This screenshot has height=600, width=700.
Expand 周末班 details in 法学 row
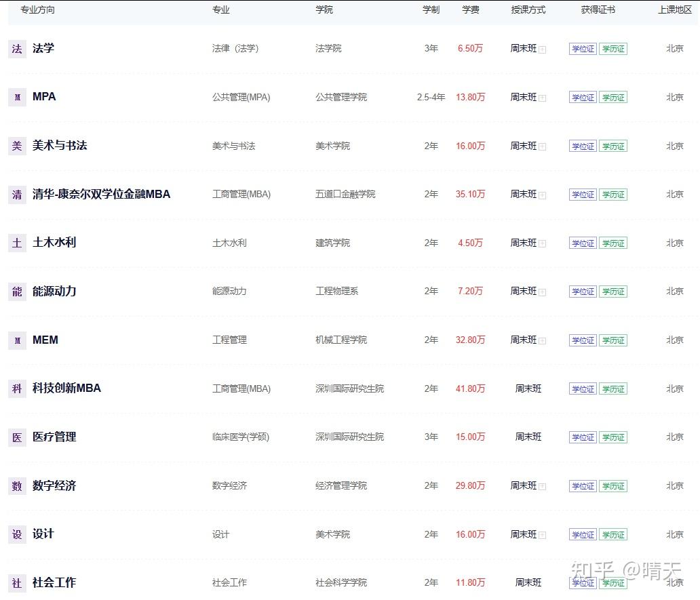click(x=543, y=49)
